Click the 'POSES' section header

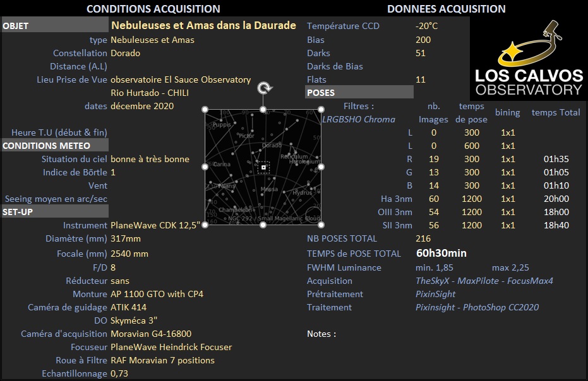[x=359, y=93]
